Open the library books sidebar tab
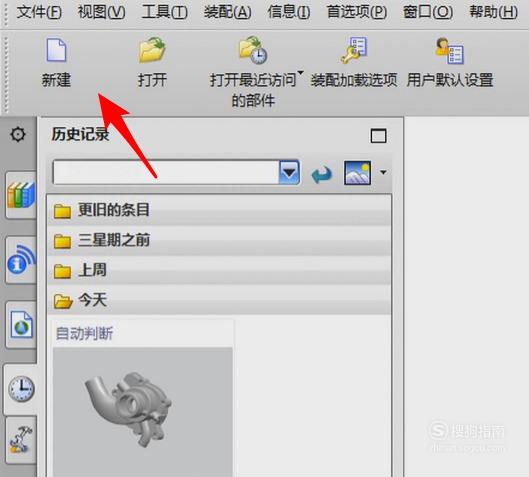 pyautogui.click(x=21, y=195)
